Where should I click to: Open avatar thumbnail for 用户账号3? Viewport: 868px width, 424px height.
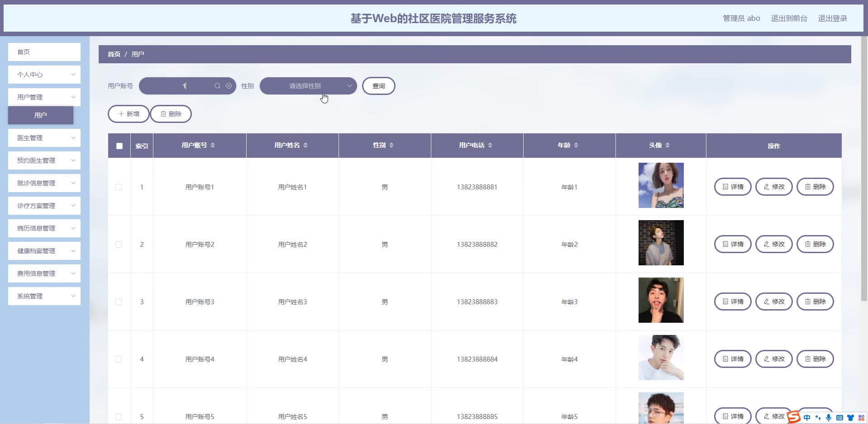(x=661, y=300)
